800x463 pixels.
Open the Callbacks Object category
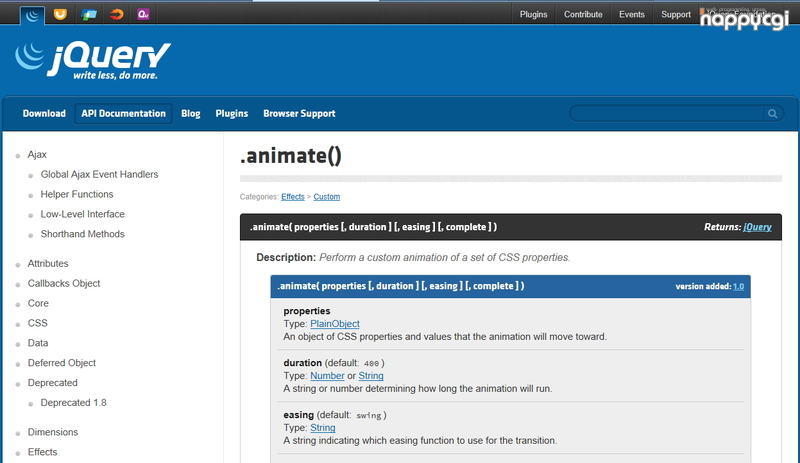click(x=64, y=283)
